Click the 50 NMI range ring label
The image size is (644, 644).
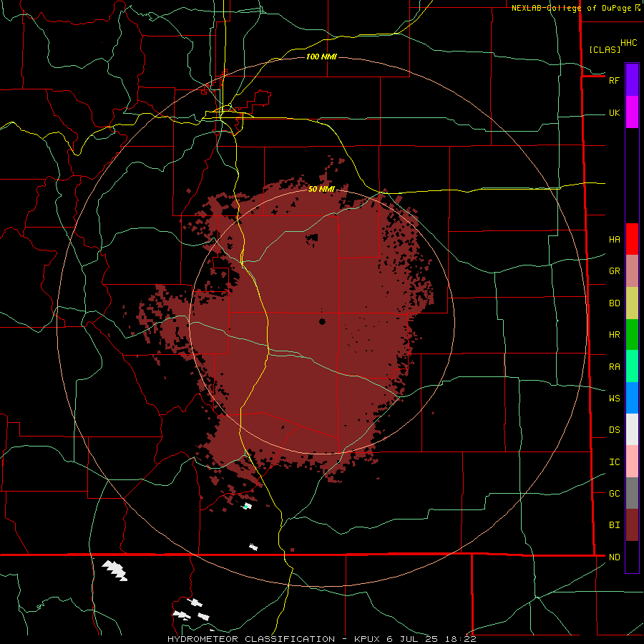coord(321,189)
